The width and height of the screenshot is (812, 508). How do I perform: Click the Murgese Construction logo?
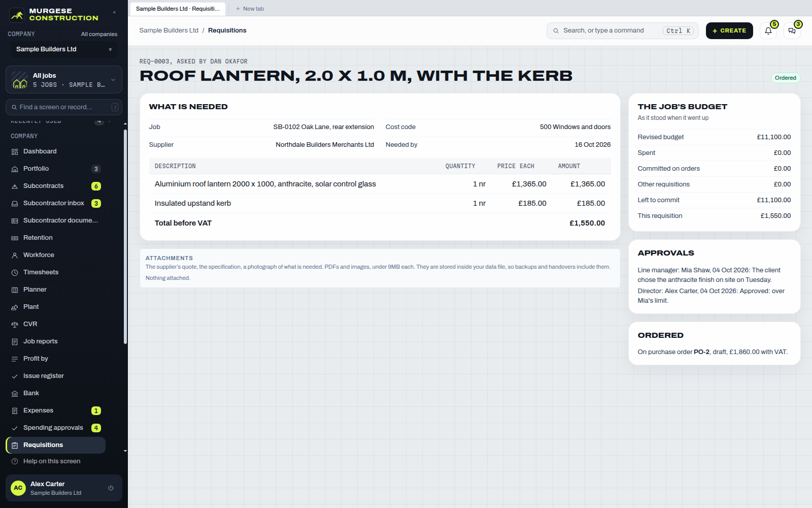(54, 15)
